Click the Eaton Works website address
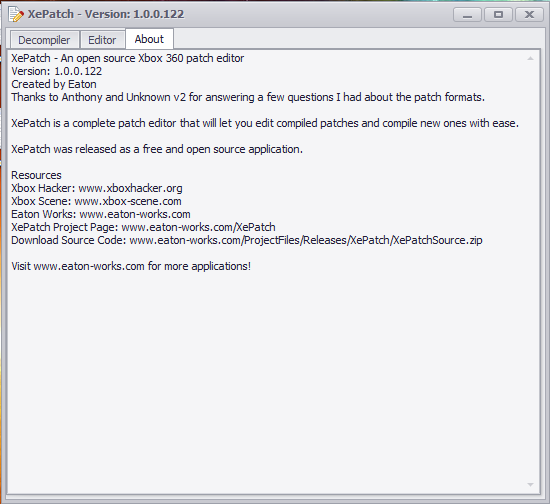 tap(135, 214)
